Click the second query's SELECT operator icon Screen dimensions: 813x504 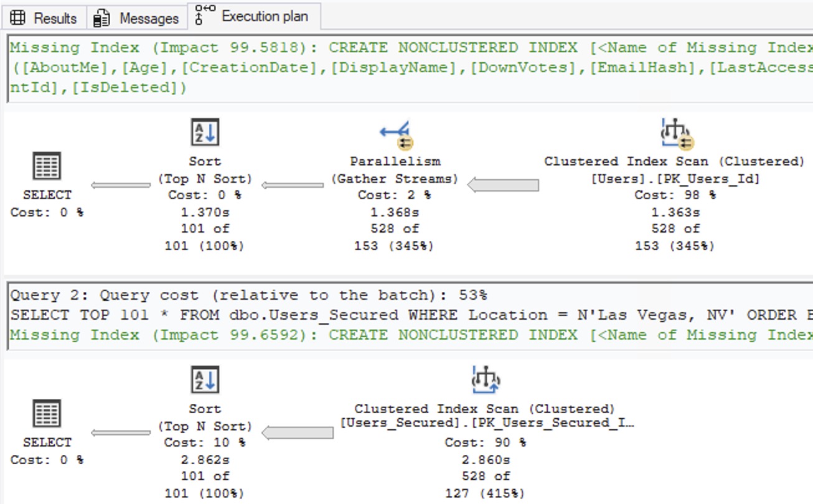pos(47,414)
